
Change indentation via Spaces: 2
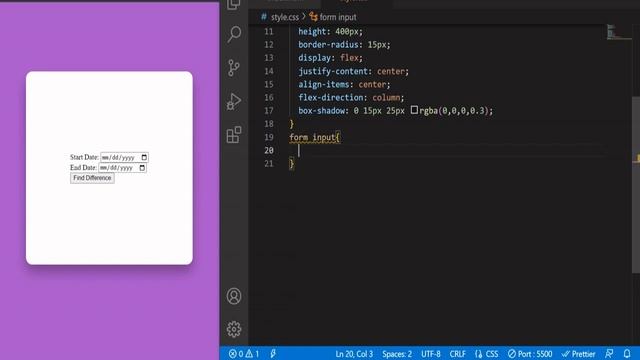click(x=397, y=354)
